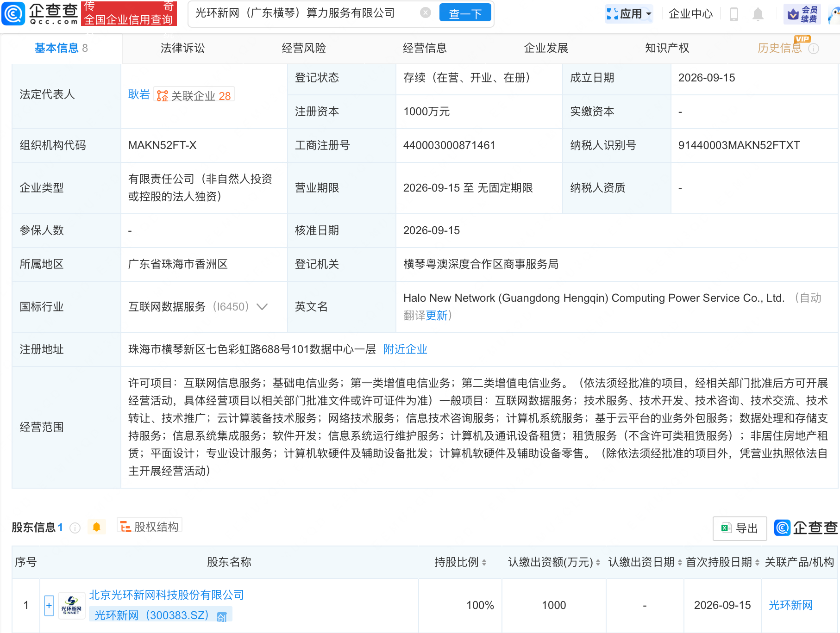Image resolution: width=840 pixels, height=633 pixels.
Task: Click 附近企业 nearby companies link
Action: click(405, 349)
